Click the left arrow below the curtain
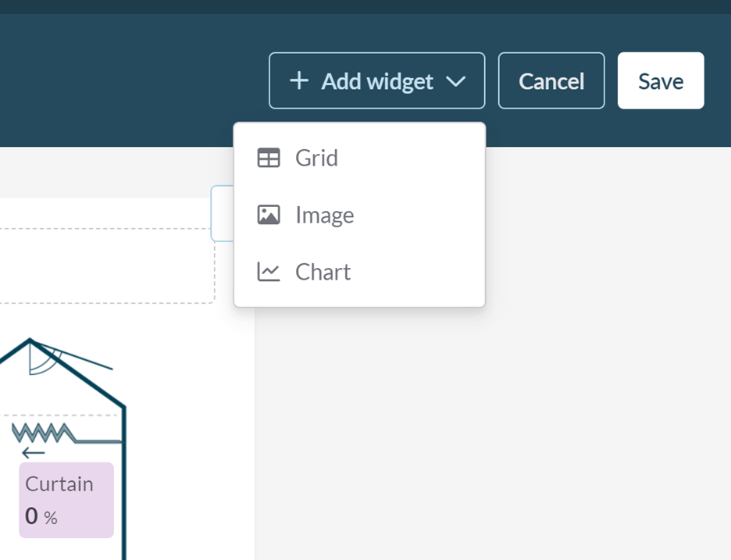This screenshot has height=560, width=731. coord(34,453)
